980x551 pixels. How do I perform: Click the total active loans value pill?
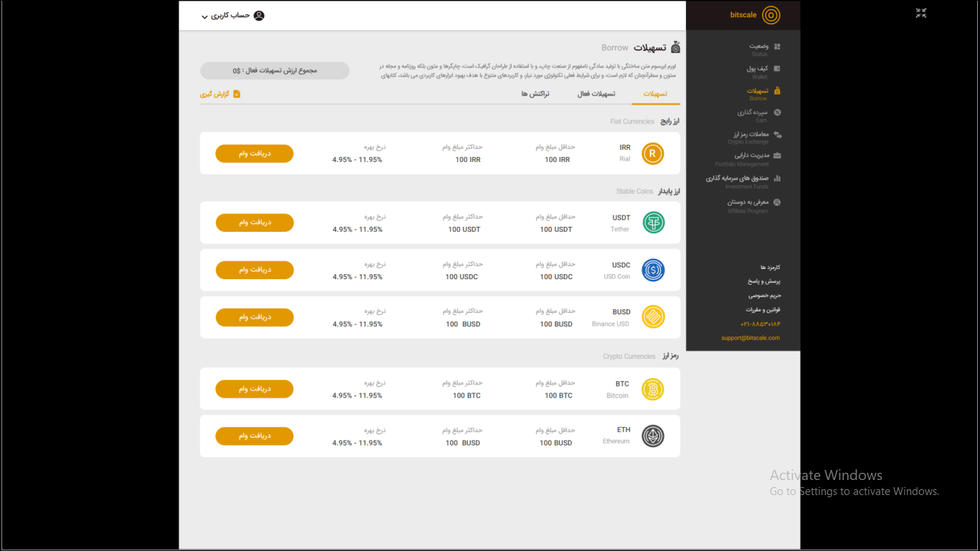click(x=275, y=70)
